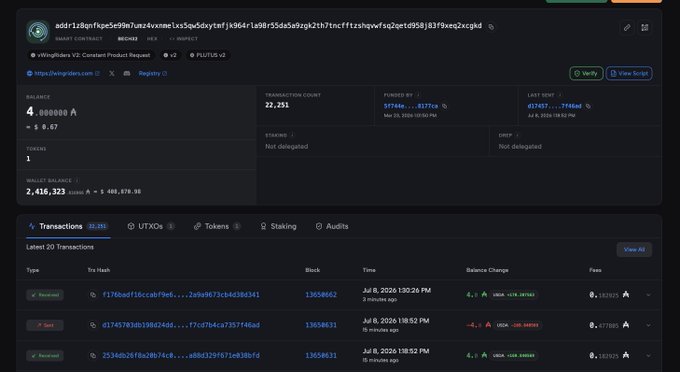680x372 pixels.
Task: Click the v2 version tag
Action: coord(170,55)
